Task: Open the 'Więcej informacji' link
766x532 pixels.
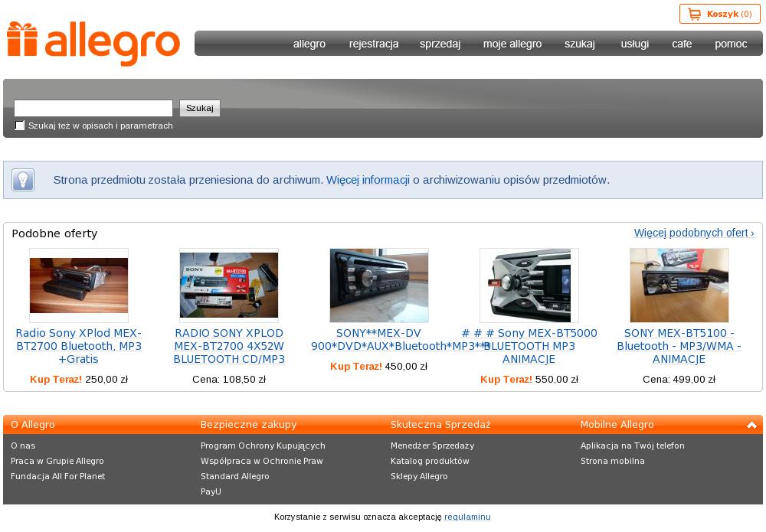Action: coord(368,180)
